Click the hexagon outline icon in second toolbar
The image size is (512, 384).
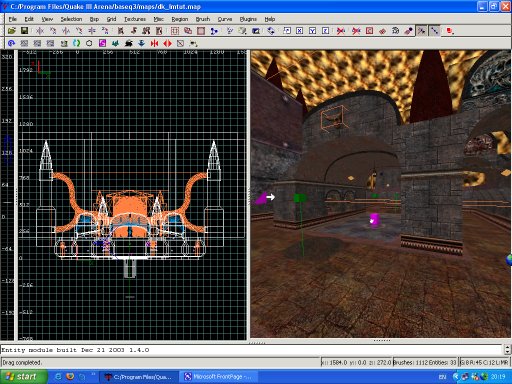tap(89, 43)
